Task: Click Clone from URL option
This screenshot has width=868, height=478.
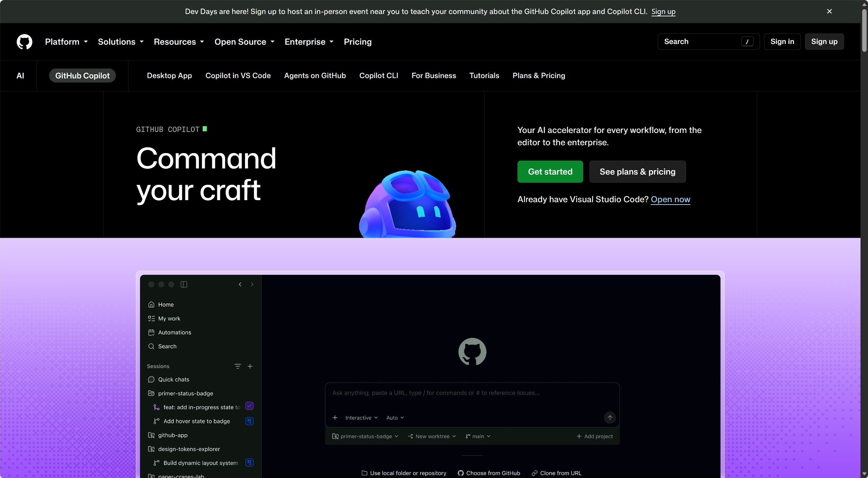Action: click(x=557, y=473)
